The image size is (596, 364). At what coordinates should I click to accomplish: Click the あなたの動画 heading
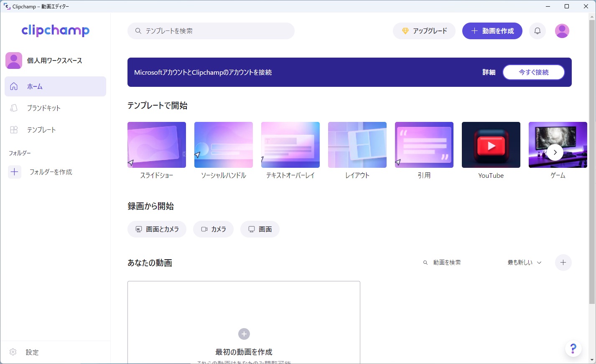[x=150, y=263]
